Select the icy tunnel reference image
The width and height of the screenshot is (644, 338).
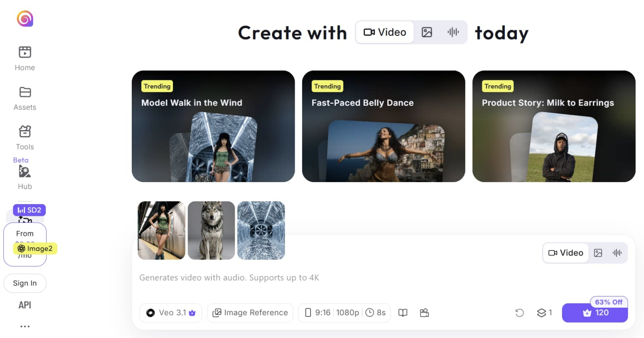point(261,230)
